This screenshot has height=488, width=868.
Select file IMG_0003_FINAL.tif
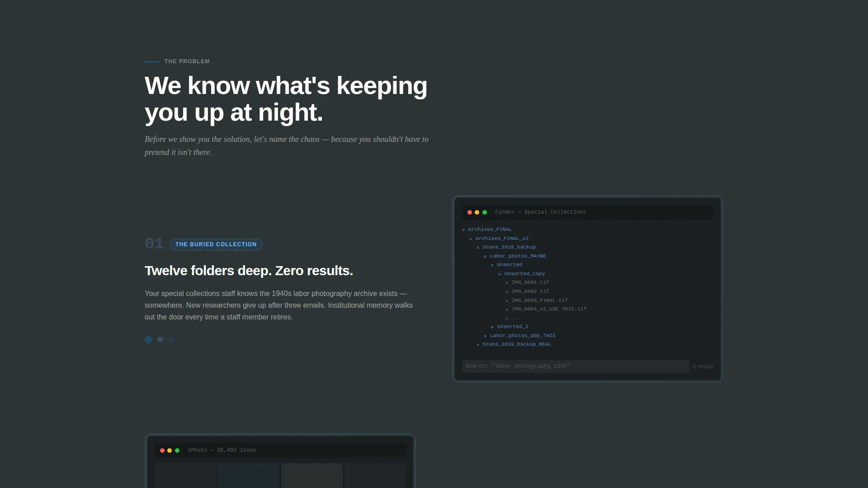537,300
